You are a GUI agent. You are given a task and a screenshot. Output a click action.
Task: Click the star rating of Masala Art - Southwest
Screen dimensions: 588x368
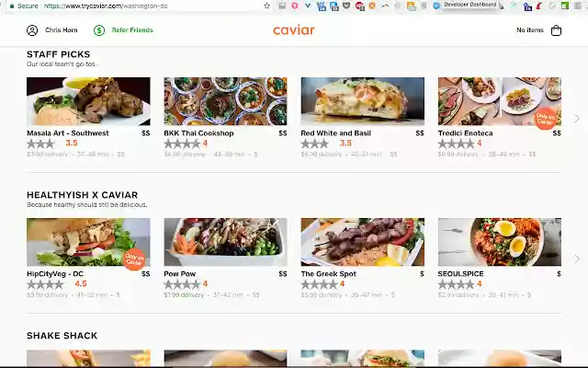(x=40, y=144)
